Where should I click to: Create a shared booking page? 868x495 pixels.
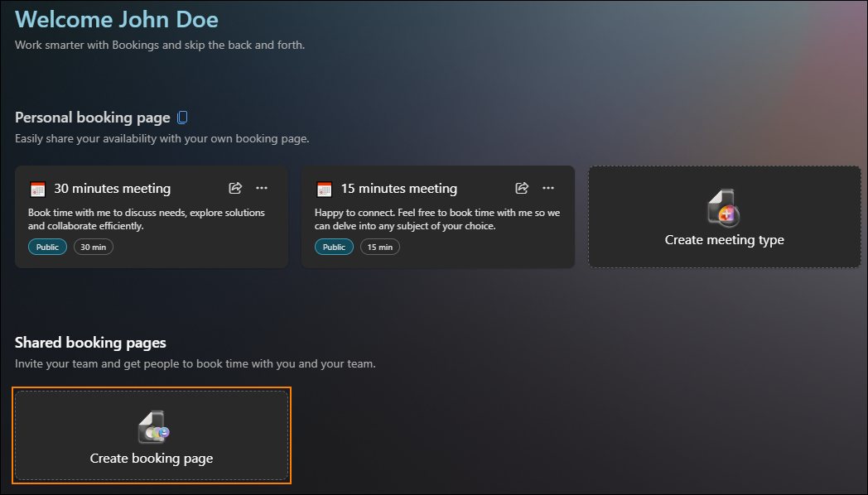pos(152,435)
